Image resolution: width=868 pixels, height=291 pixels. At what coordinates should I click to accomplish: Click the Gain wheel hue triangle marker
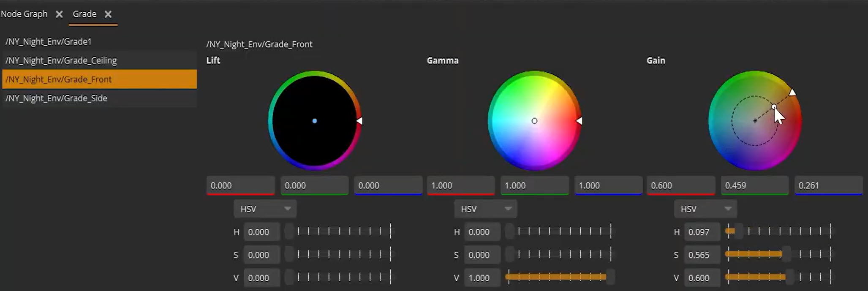pyautogui.click(x=792, y=92)
